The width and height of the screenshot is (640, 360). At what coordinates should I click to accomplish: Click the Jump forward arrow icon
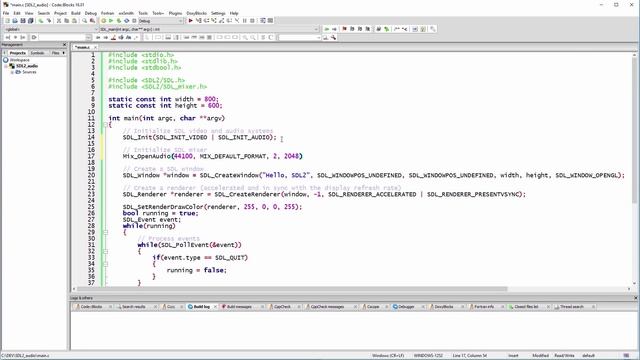pos(334,29)
